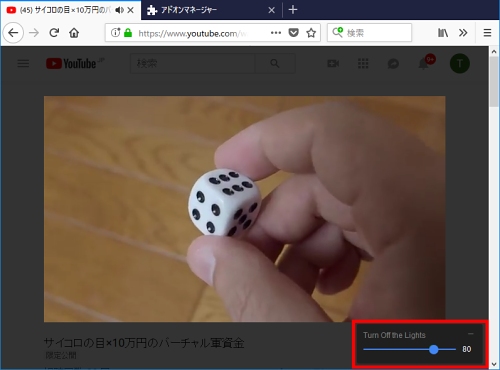Click the page scrollbar down arrow
This screenshot has width=500, height=370.
[x=494, y=364]
